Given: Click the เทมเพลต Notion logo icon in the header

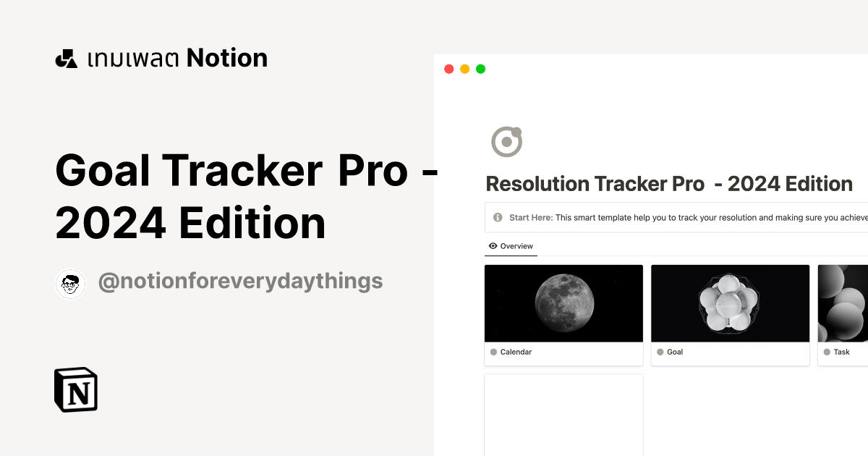Looking at the screenshot, I should click(x=66, y=57).
